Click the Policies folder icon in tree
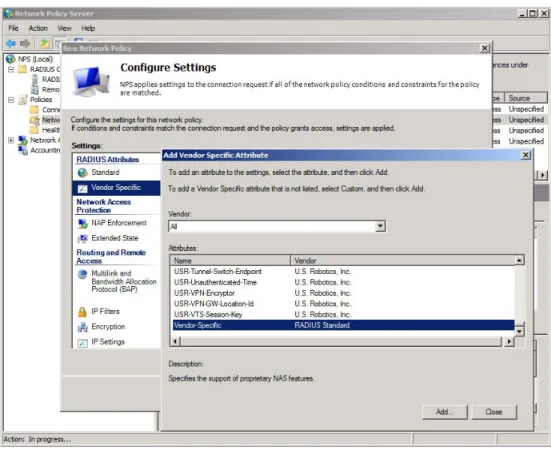551x449 pixels. click(x=23, y=99)
